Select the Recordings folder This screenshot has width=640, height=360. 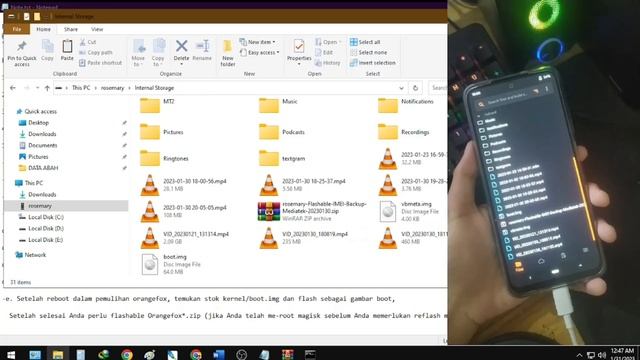403,132
